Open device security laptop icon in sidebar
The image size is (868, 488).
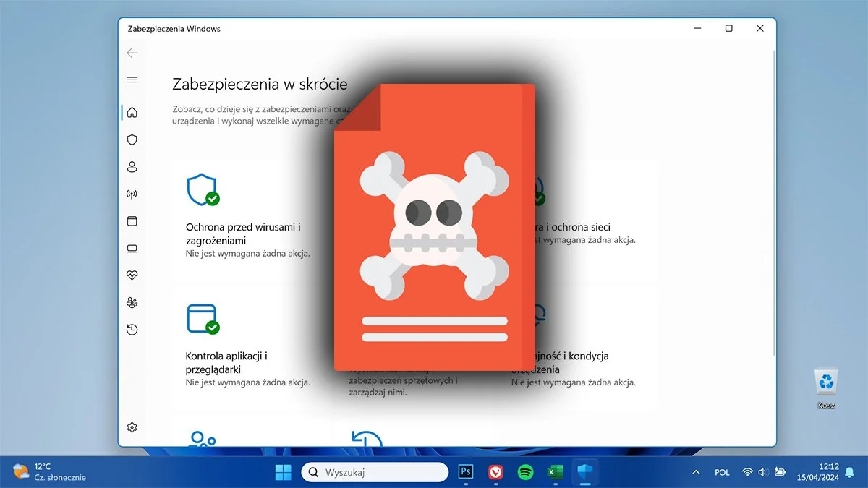(x=132, y=248)
